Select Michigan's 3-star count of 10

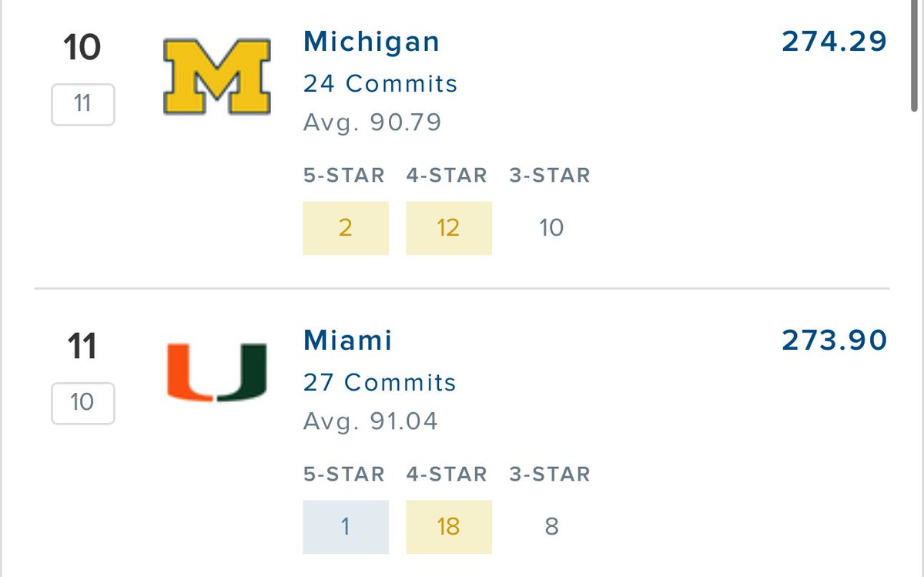(x=551, y=228)
